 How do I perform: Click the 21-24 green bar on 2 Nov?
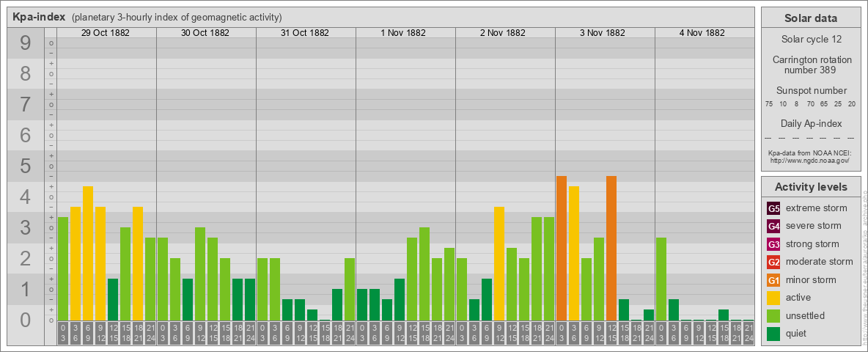[549, 269]
